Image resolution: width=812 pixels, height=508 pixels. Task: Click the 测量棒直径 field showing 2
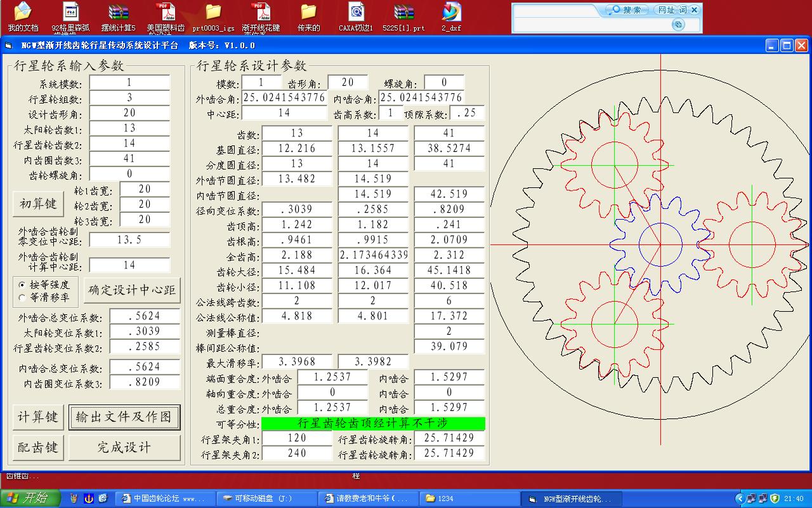pyautogui.click(x=449, y=331)
